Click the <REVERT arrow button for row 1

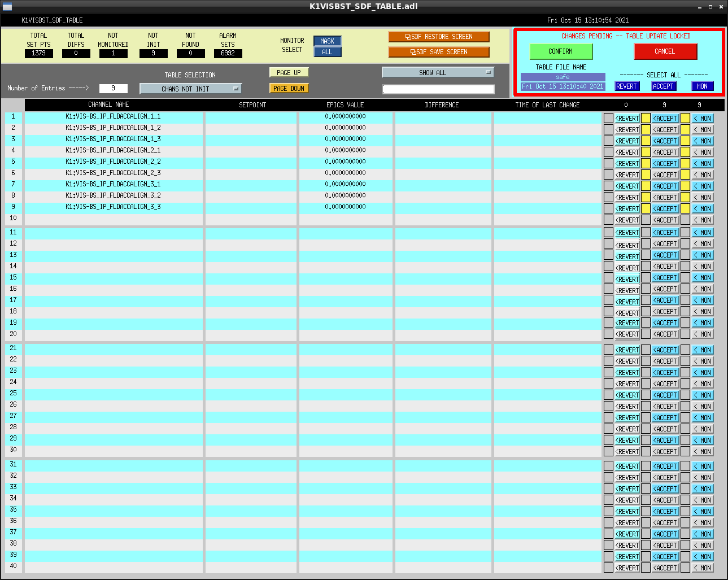click(627, 119)
